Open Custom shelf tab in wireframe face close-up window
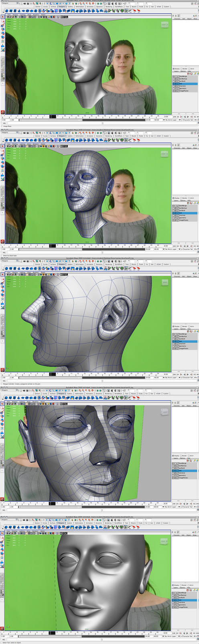Image resolution: width=199 pixels, height=644 pixels. coord(166,394)
